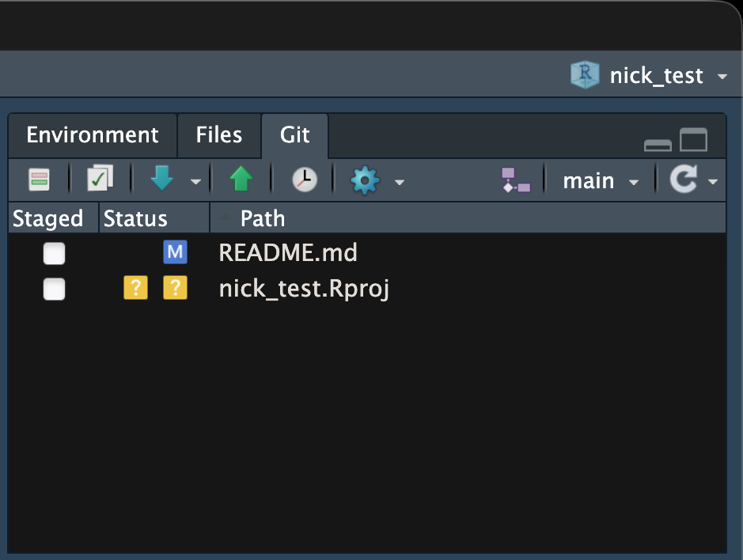Expand the refresh options dropdown arrow
The image size is (743, 560).
(713, 182)
